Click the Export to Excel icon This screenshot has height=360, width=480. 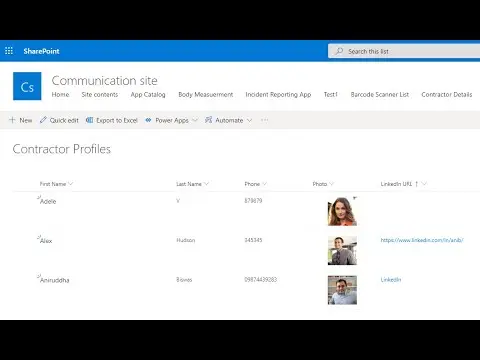tap(89, 120)
